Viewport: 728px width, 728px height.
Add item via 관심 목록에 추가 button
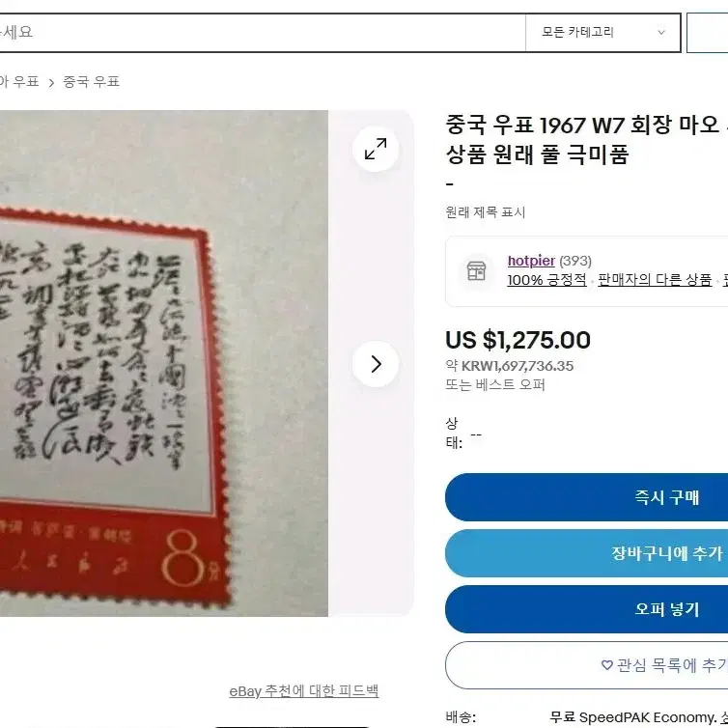[x=587, y=665]
